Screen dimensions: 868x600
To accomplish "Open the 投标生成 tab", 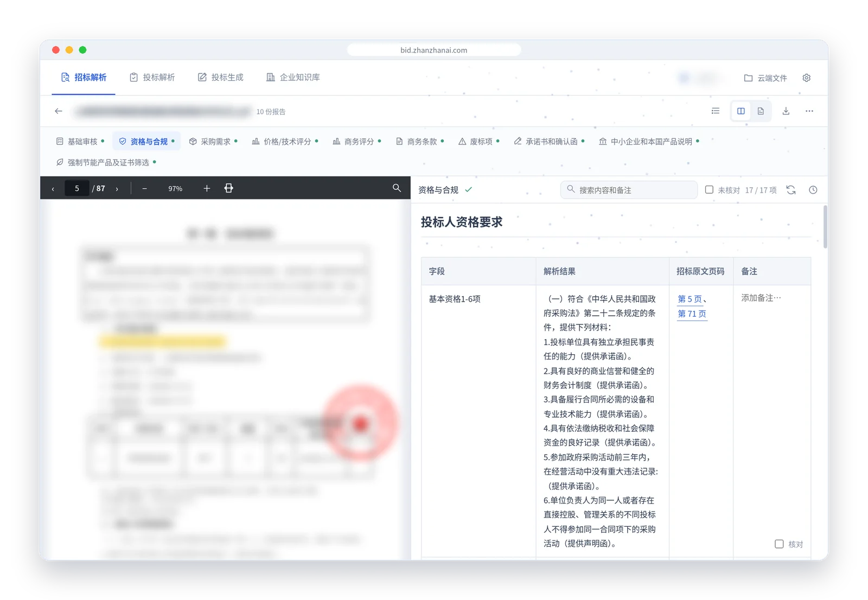I will pos(220,77).
